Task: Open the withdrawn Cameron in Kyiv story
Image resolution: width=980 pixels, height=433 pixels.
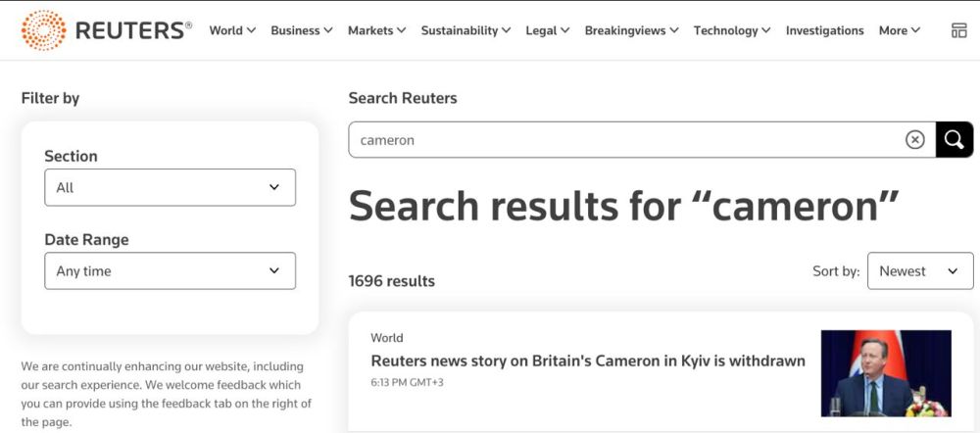Action: [x=588, y=361]
